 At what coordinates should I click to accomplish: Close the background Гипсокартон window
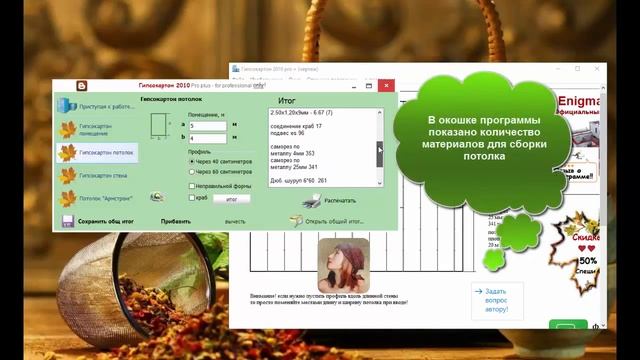pyautogui.click(x=597, y=69)
